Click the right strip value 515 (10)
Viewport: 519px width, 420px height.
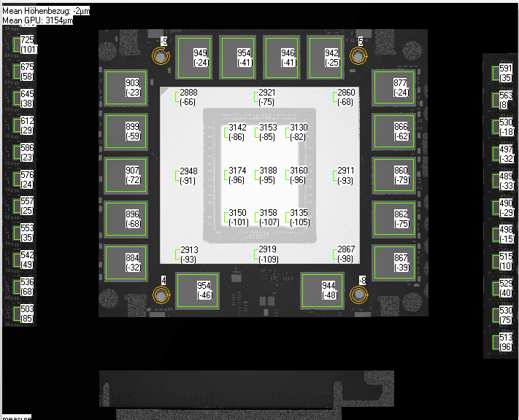pos(506,261)
